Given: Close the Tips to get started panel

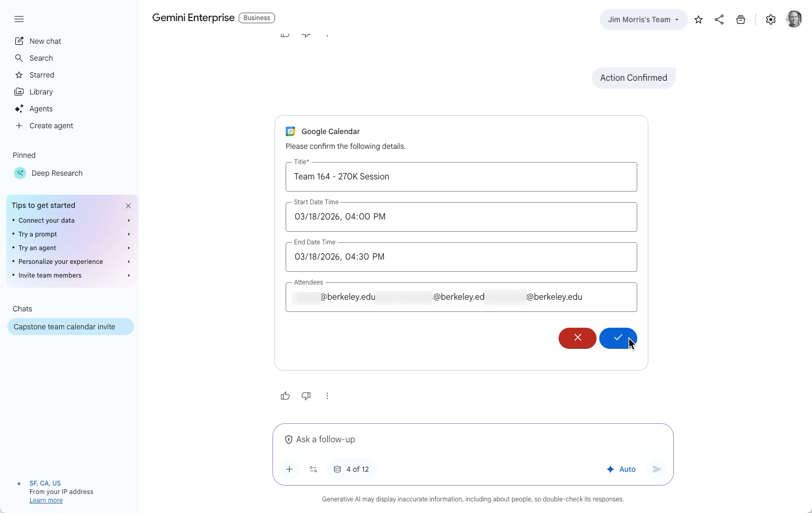Looking at the screenshot, I should [x=128, y=206].
